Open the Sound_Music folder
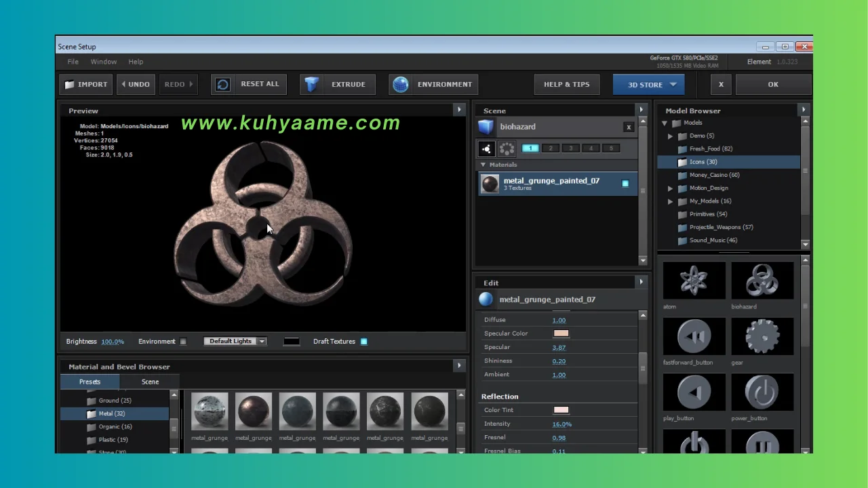The width and height of the screenshot is (868, 488). tap(707, 240)
